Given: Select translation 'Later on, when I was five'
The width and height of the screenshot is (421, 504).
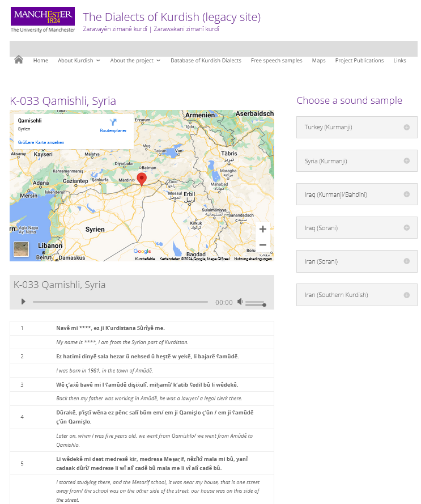Looking at the screenshot, I should point(154,441).
